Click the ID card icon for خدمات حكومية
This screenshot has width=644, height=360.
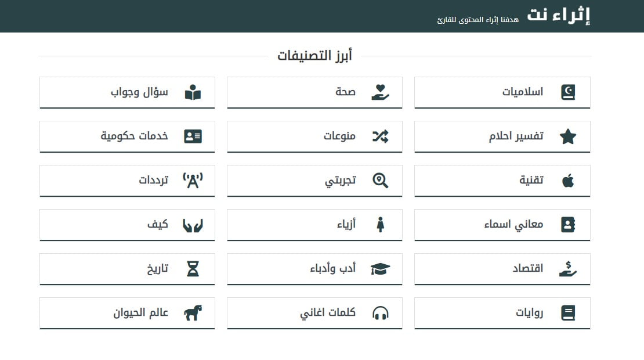[x=193, y=136]
